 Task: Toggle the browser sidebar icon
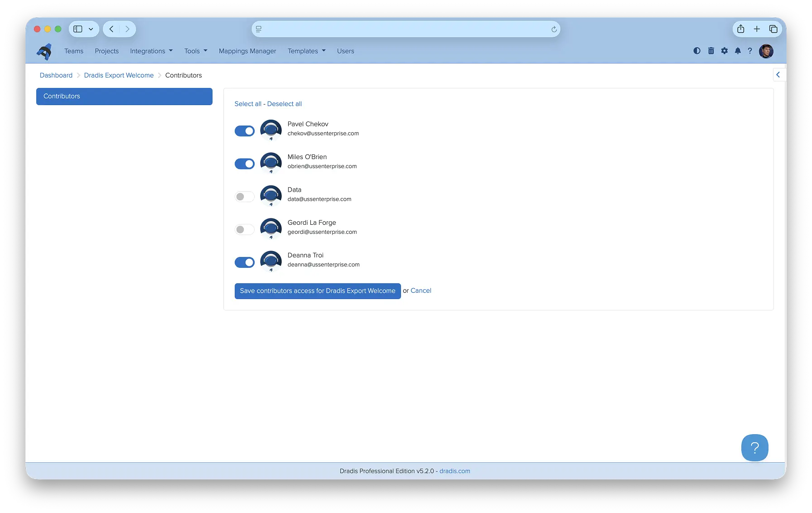pyautogui.click(x=78, y=29)
